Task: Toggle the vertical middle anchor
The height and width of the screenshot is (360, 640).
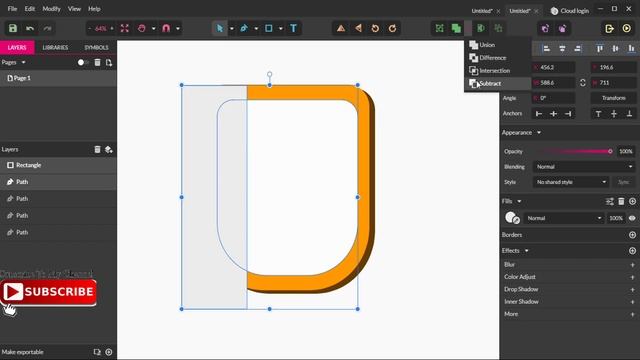Action: coord(614,113)
